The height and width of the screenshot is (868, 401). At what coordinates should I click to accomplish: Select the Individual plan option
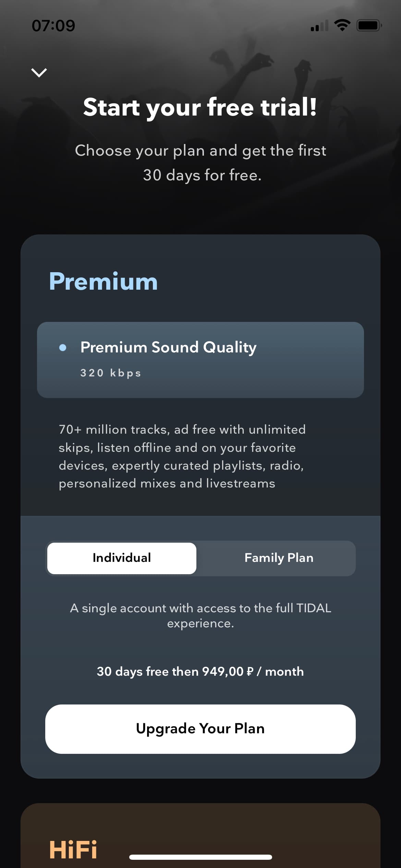(x=122, y=558)
